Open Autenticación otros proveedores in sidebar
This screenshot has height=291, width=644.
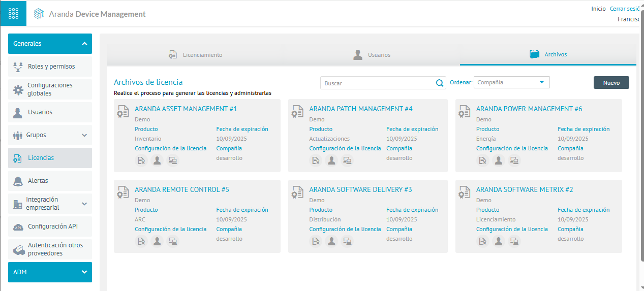(x=50, y=249)
